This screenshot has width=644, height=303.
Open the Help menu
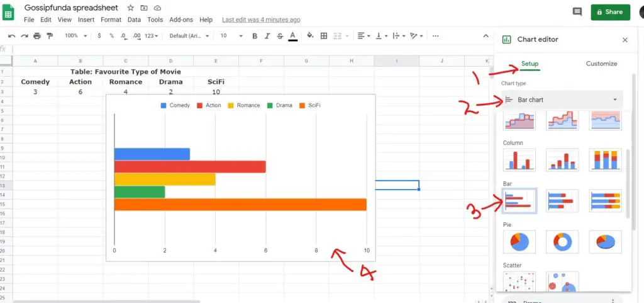coord(206,20)
